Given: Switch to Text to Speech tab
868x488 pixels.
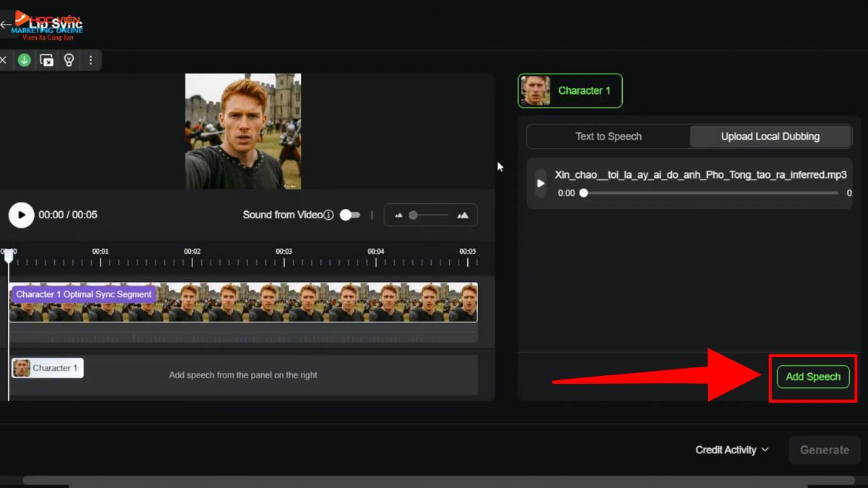Looking at the screenshot, I should coord(608,136).
